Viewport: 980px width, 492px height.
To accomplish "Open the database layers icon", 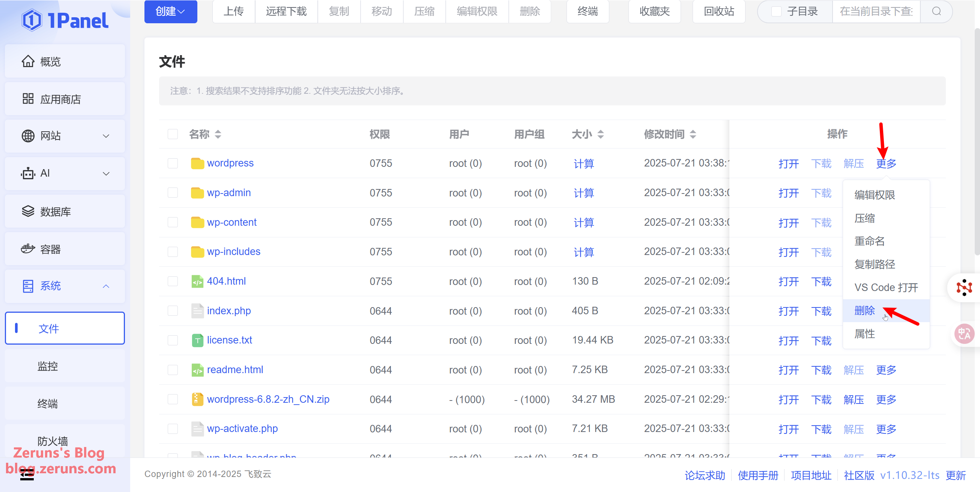I will tap(28, 211).
